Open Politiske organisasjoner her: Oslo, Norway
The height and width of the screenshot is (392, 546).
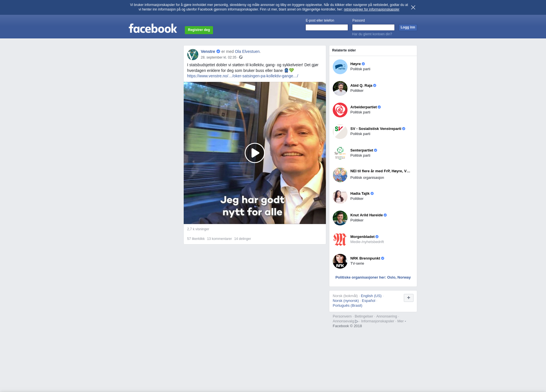pyautogui.click(x=373, y=277)
